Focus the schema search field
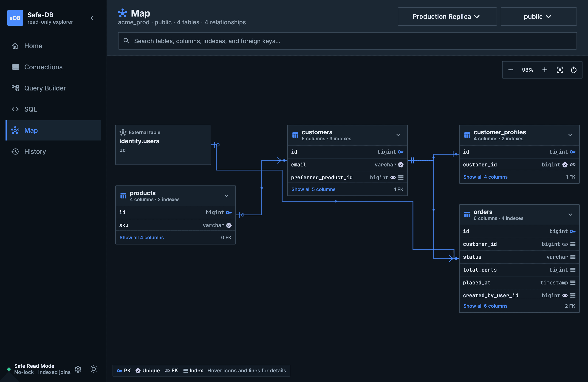 coord(347,41)
